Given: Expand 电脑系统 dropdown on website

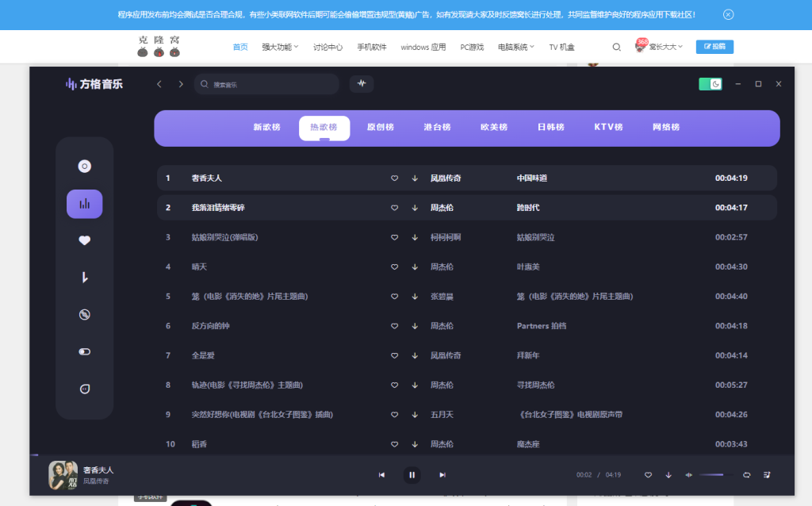Looking at the screenshot, I should 515,47.
